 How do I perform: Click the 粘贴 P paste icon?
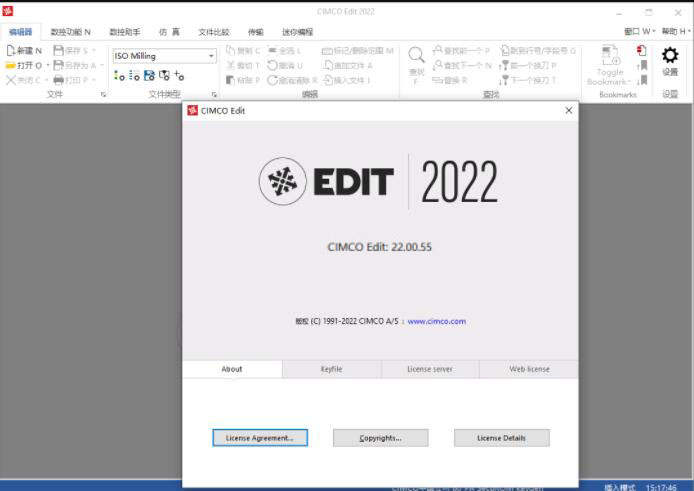tap(230, 80)
